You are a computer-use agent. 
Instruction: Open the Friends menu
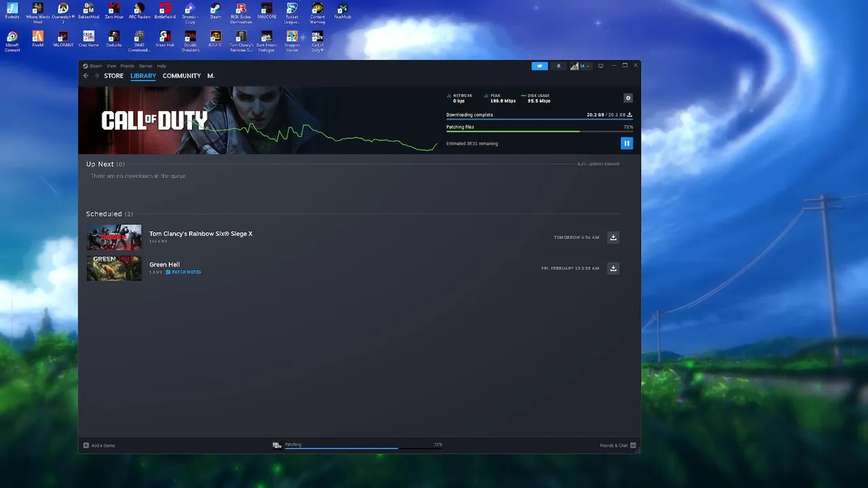127,66
